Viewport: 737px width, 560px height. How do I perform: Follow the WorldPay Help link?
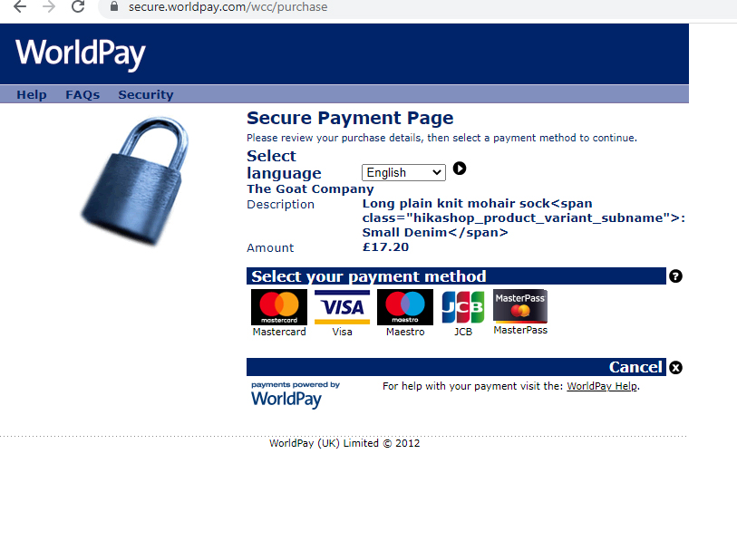[x=602, y=386]
